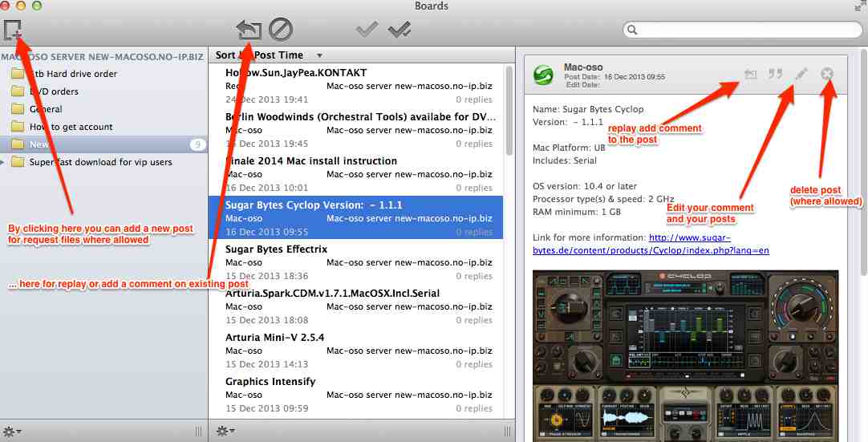
Task: Click the sidebar resize grip handle icon
Action: [x=198, y=432]
